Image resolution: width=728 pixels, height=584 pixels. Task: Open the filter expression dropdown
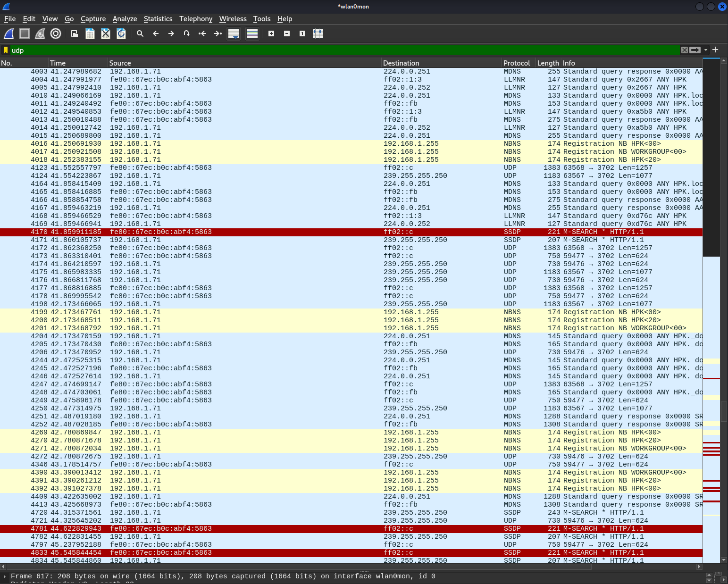[x=705, y=50]
